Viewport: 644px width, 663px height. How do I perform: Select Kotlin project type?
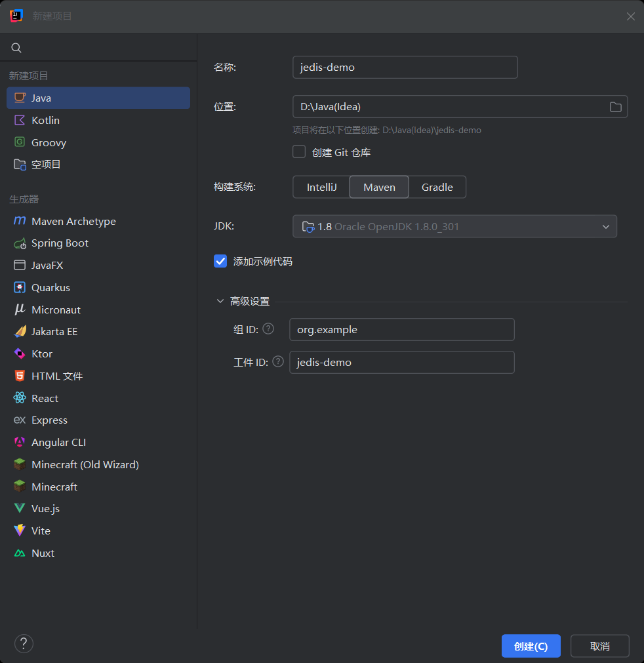point(98,120)
